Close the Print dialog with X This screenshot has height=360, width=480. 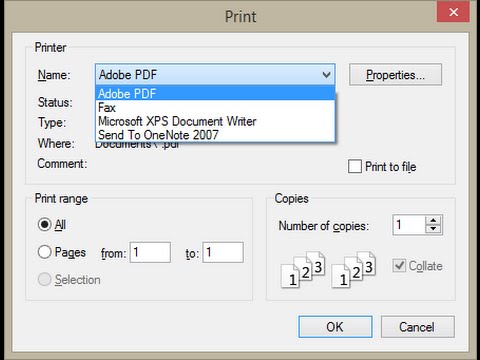[x=453, y=12]
